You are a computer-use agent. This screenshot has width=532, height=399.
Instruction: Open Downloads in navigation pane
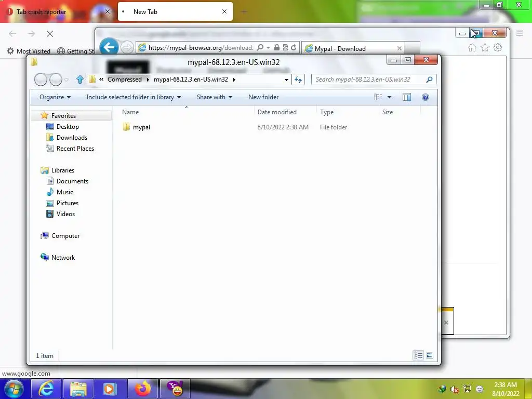tap(72, 137)
